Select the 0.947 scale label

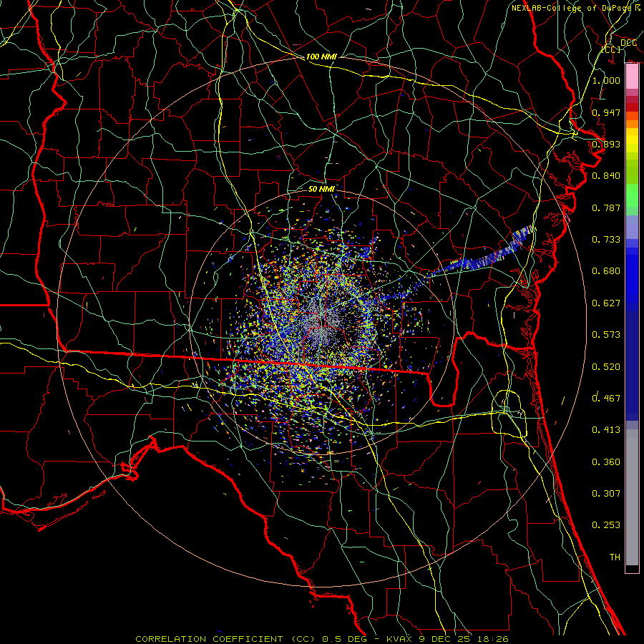pyautogui.click(x=606, y=112)
